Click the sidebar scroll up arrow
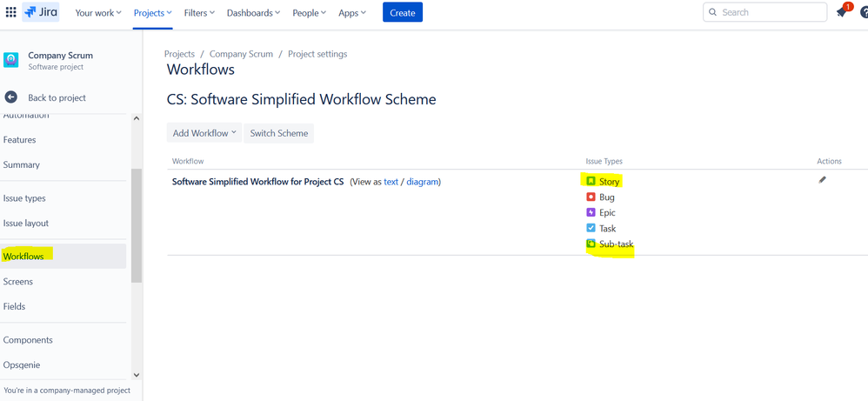 click(137, 118)
